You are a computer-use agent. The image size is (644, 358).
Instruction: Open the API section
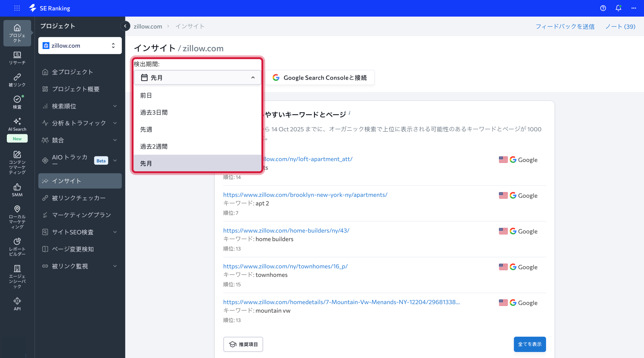pyautogui.click(x=17, y=304)
